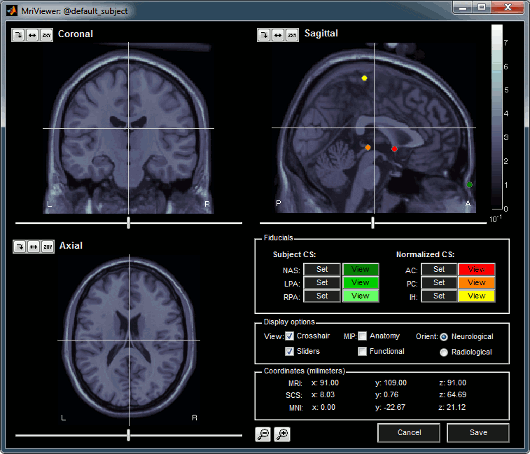Click the Coronal MRI slice image
Image resolution: width=530 pixels, height=454 pixels.
click(128, 128)
